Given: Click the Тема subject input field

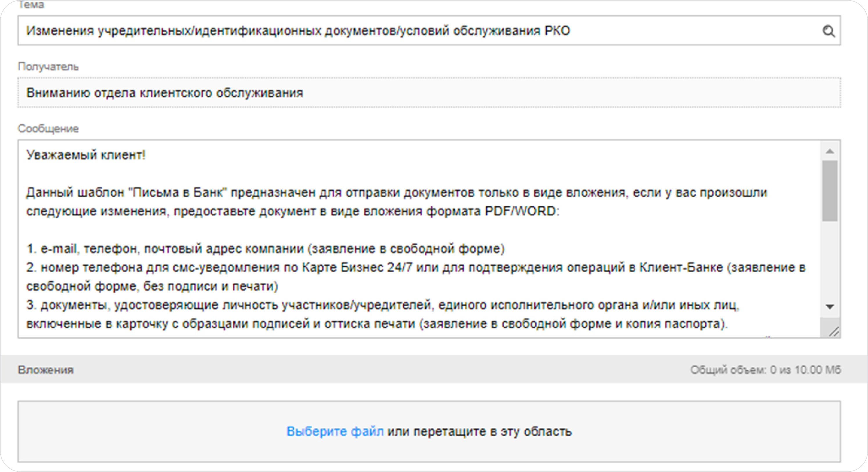Looking at the screenshot, I should (429, 30).
